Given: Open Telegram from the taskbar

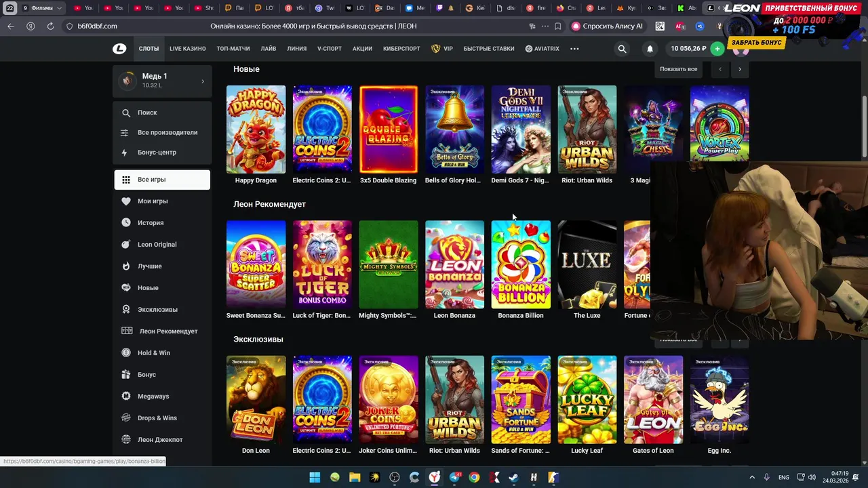Looking at the screenshot, I should [x=454, y=477].
